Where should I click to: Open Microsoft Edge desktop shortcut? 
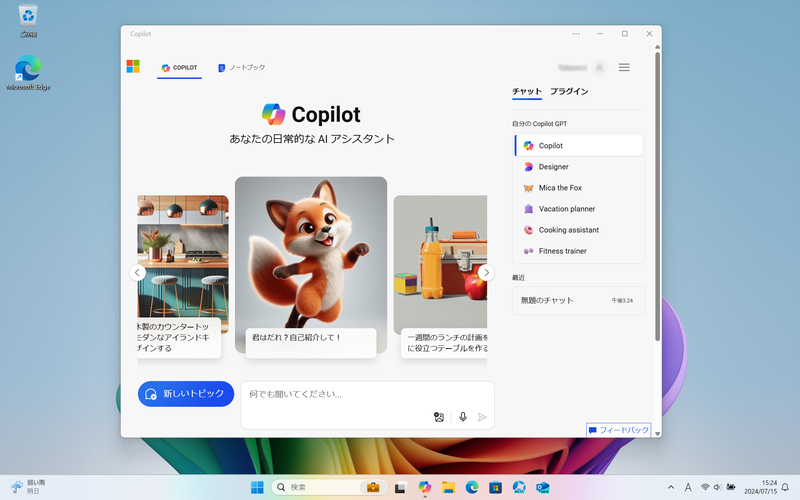28,73
